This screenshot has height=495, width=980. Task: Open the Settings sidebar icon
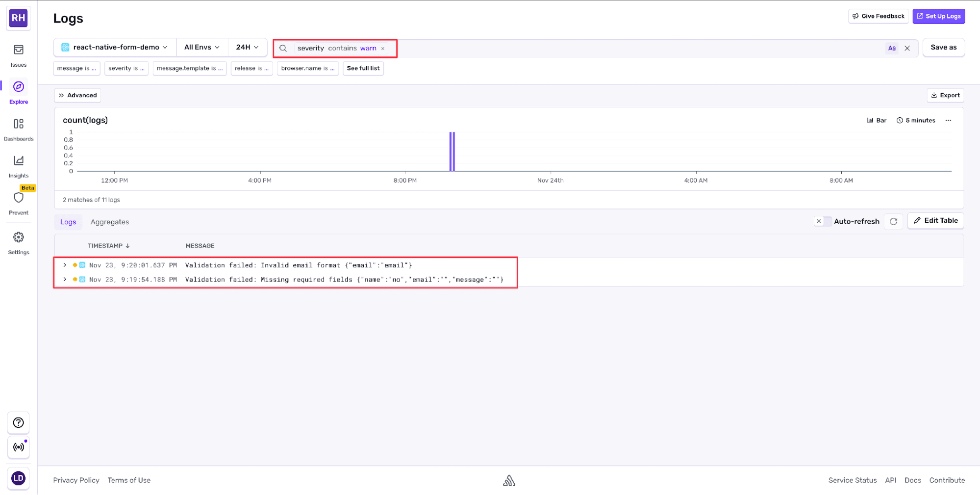[18, 237]
